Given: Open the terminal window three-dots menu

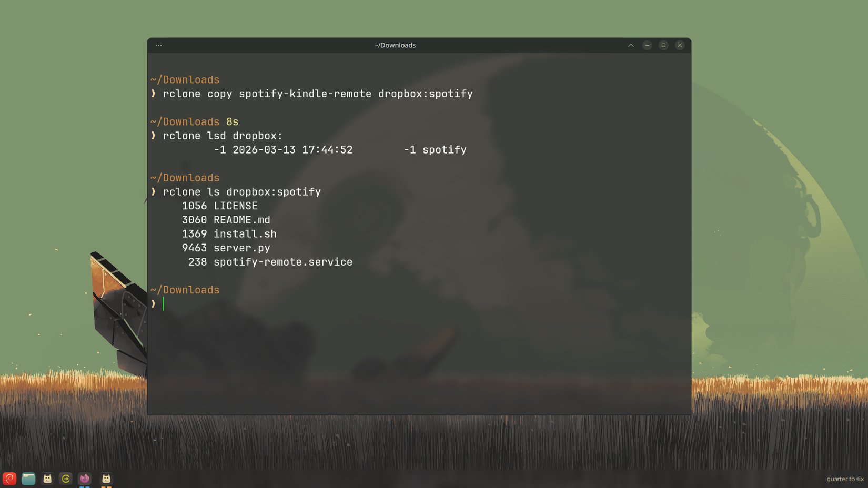Looking at the screenshot, I should point(159,45).
